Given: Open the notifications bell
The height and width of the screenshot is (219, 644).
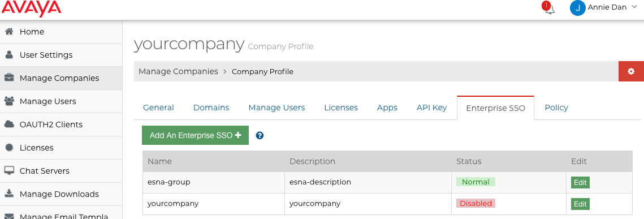Looking at the screenshot, I should [550, 9].
